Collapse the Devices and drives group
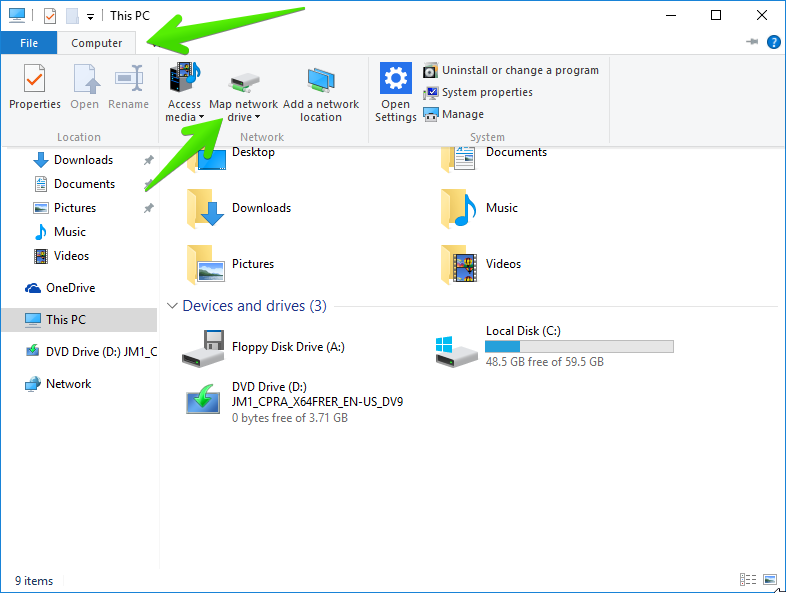 (172, 306)
